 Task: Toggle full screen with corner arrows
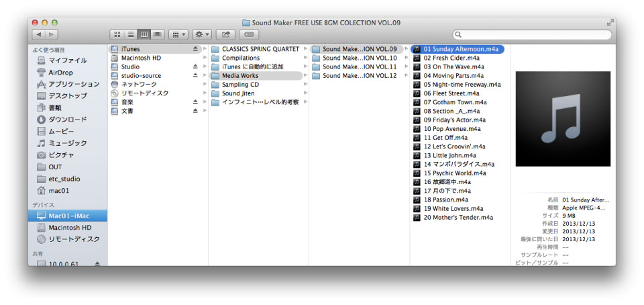pyautogui.click(x=610, y=23)
